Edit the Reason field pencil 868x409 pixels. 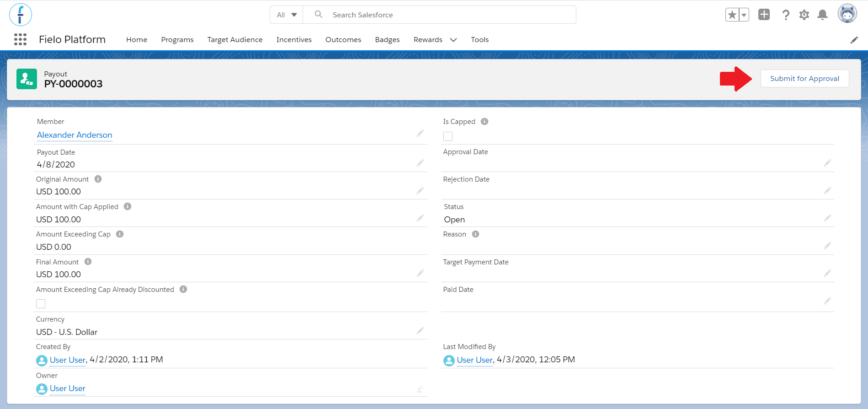click(827, 246)
